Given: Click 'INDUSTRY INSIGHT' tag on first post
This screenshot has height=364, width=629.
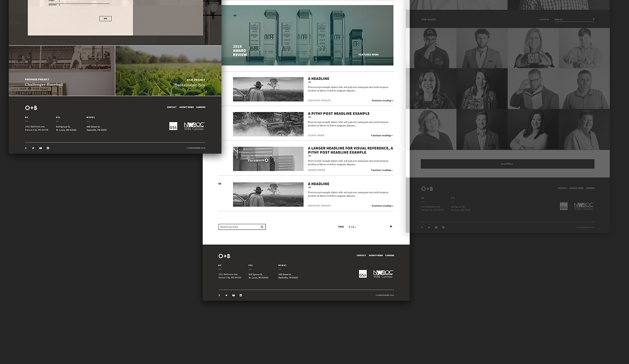Looking at the screenshot, I should point(319,101).
